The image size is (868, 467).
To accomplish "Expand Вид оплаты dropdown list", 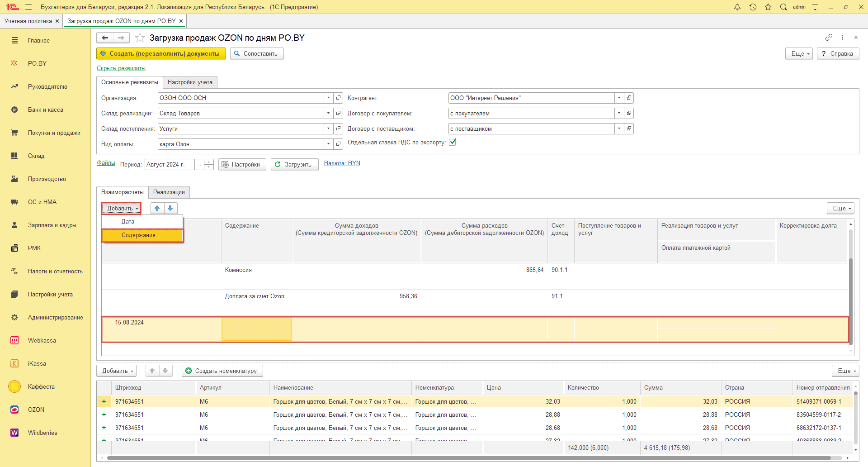I will (x=329, y=144).
